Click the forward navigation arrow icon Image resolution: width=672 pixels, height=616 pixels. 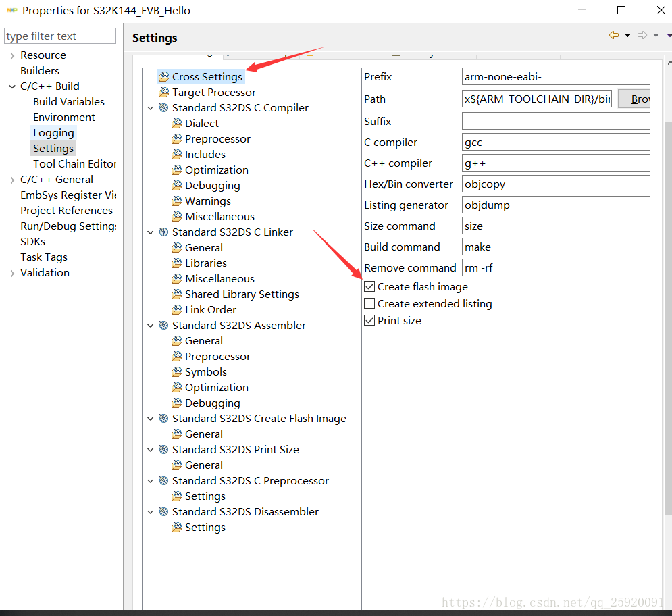pos(642,35)
